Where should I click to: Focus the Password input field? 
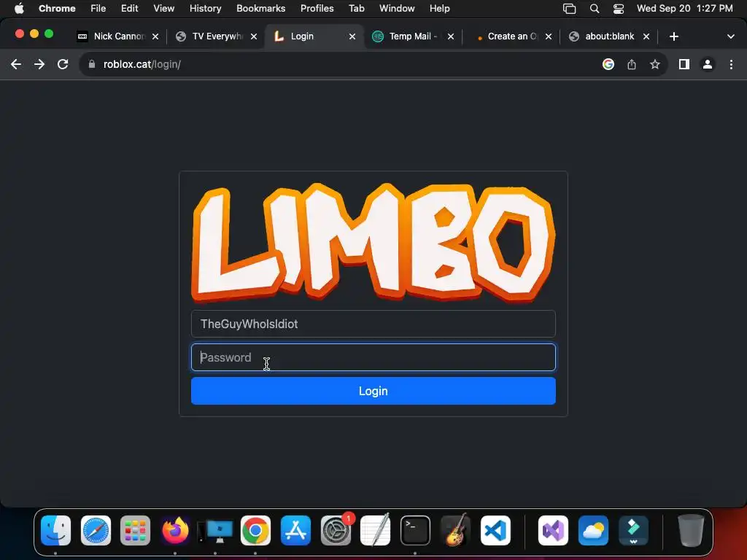point(373,357)
